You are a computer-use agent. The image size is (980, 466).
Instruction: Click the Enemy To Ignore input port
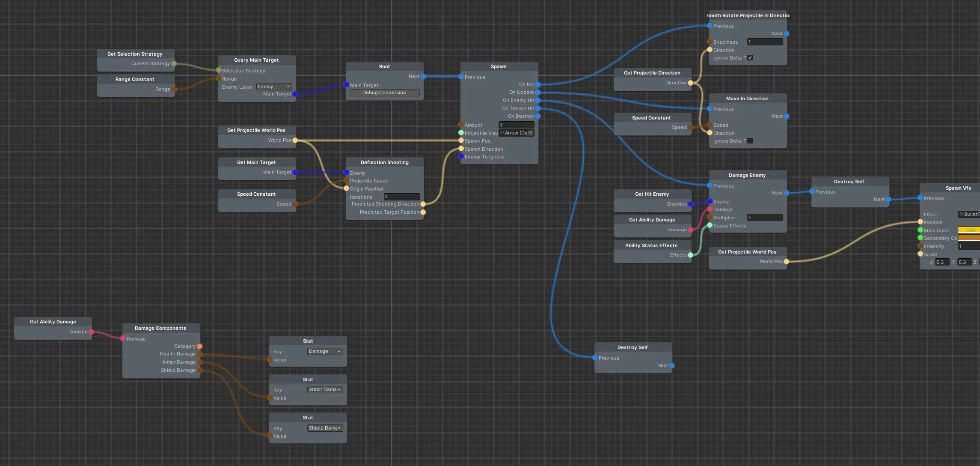pyautogui.click(x=461, y=157)
